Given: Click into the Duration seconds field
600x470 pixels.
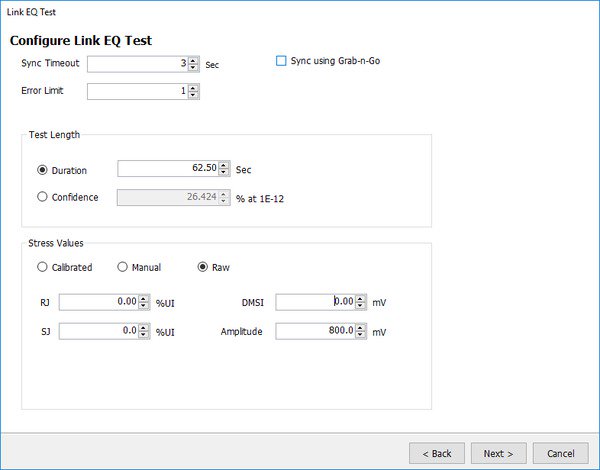Looking at the screenshot, I should (167, 169).
